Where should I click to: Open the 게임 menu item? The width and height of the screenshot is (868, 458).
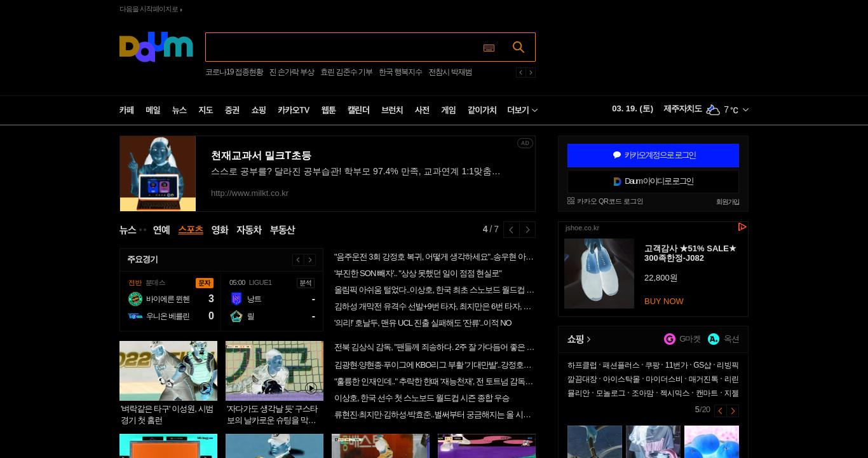[449, 110]
